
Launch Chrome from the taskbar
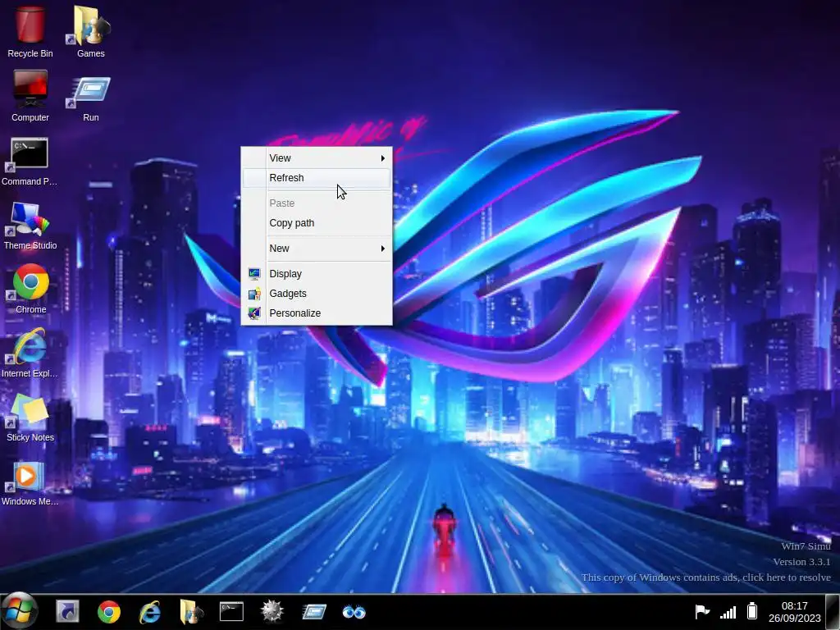(109, 612)
